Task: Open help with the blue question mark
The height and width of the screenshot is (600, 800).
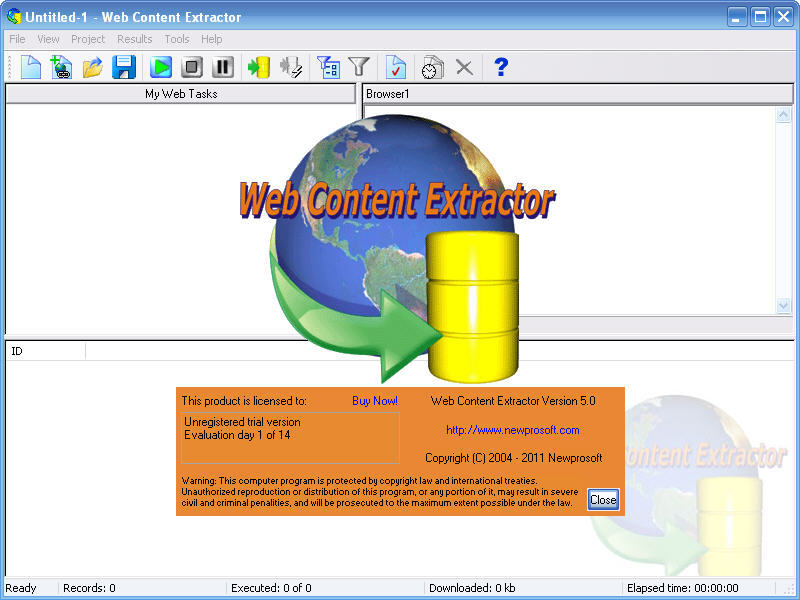Action: click(501, 67)
